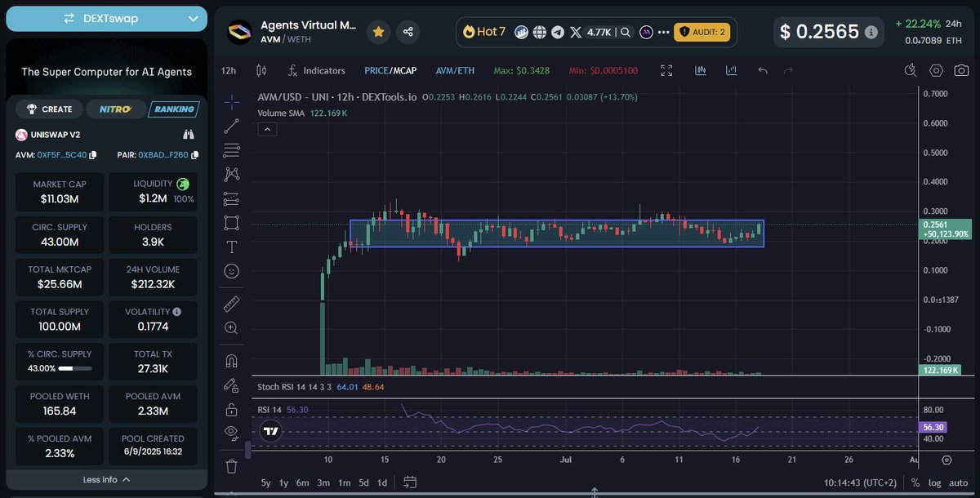Click the binoculars icon beside Uniswap V2
This screenshot has height=498, width=980.
188,134
